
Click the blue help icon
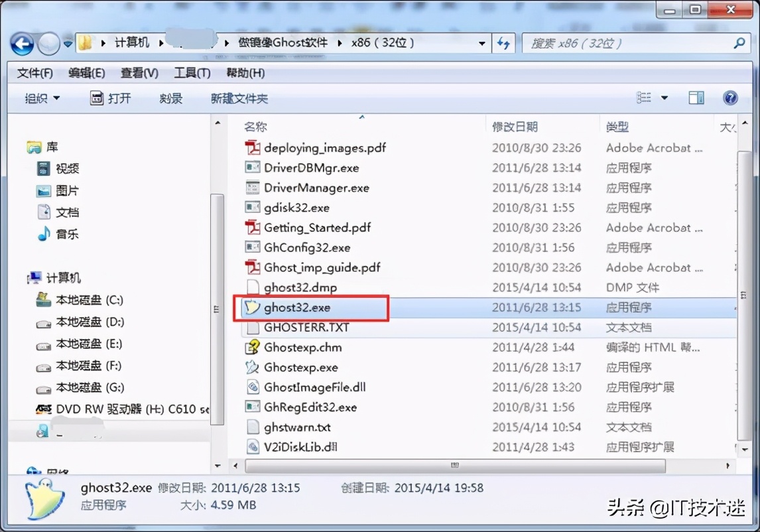[x=730, y=98]
